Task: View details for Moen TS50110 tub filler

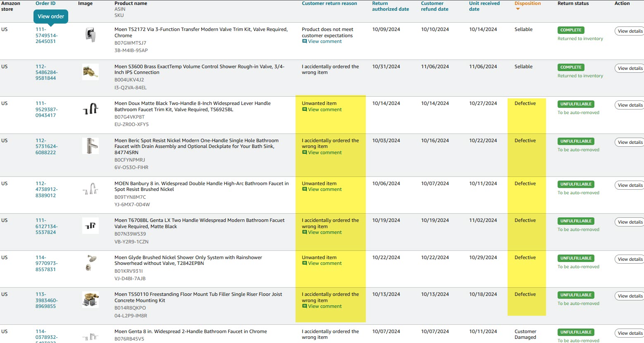Action: [630, 296]
